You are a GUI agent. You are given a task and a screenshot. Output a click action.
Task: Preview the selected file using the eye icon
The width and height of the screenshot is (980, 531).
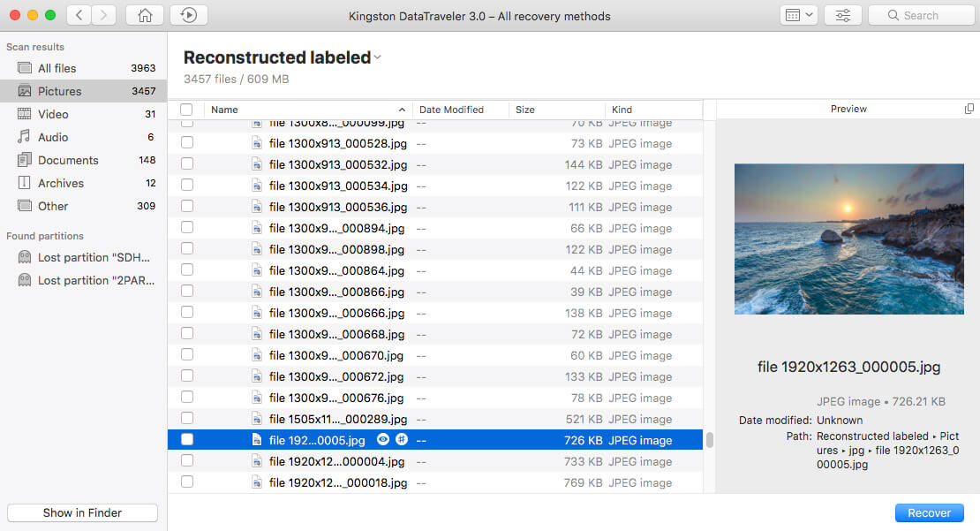click(x=382, y=439)
